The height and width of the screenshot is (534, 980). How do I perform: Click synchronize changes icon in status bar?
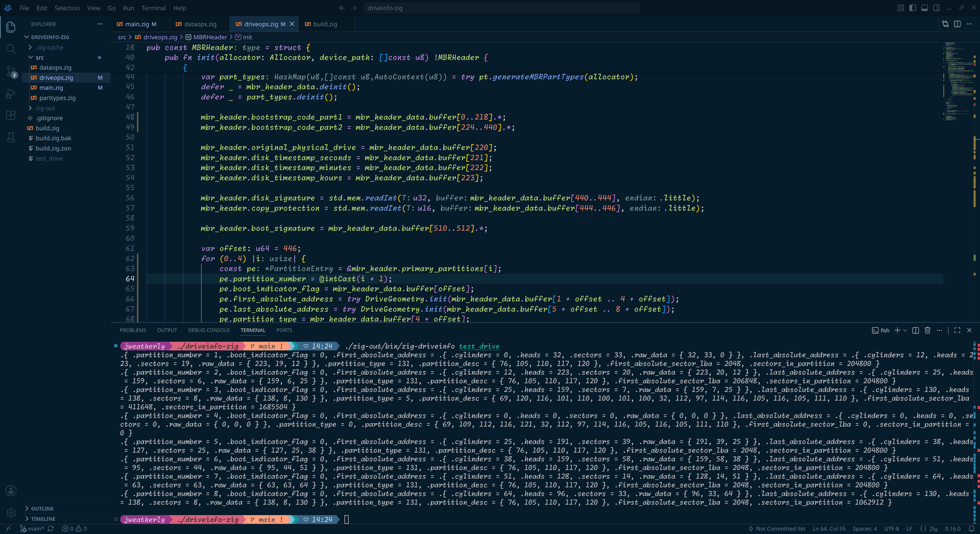click(x=51, y=528)
